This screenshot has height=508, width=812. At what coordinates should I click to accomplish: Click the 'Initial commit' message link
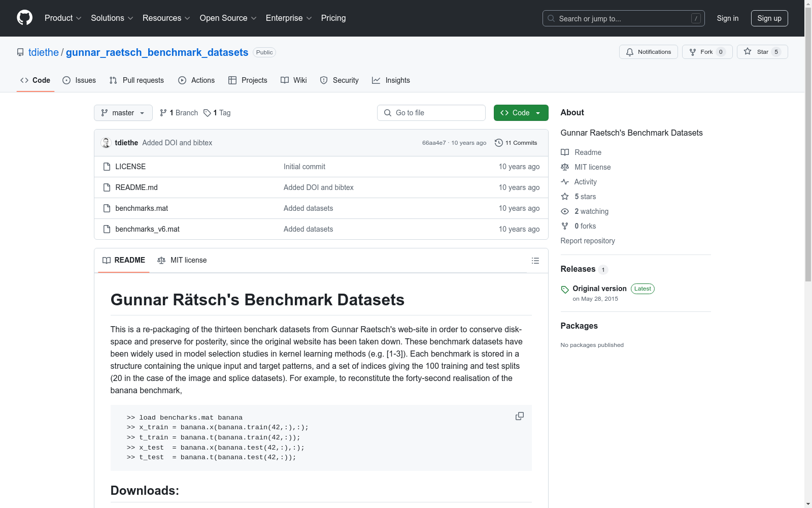coord(304,167)
